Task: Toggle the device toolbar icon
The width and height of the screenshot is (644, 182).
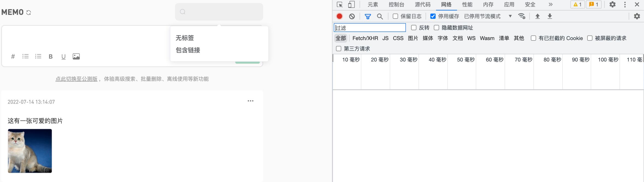Action: tap(351, 5)
